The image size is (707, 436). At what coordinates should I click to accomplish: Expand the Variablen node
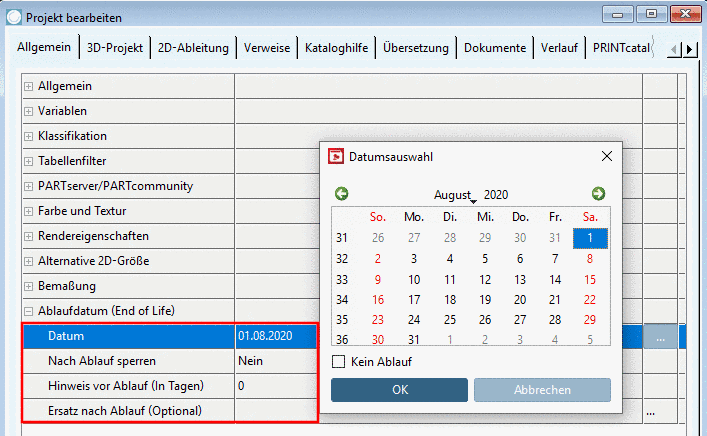point(28,111)
